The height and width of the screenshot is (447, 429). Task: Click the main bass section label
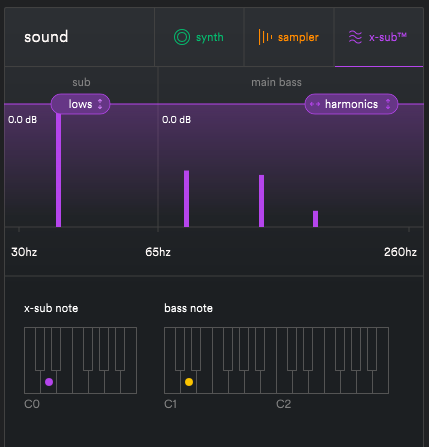[x=276, y=82]
